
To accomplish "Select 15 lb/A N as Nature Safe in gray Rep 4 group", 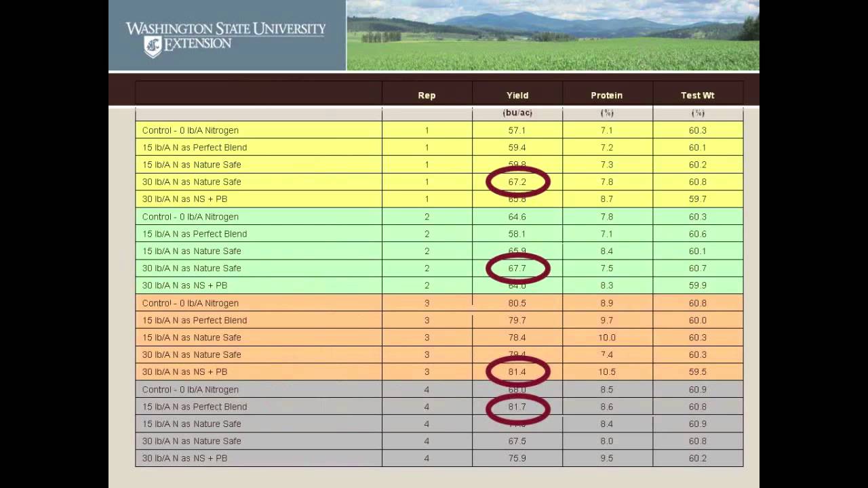I will tap(192, 424).
